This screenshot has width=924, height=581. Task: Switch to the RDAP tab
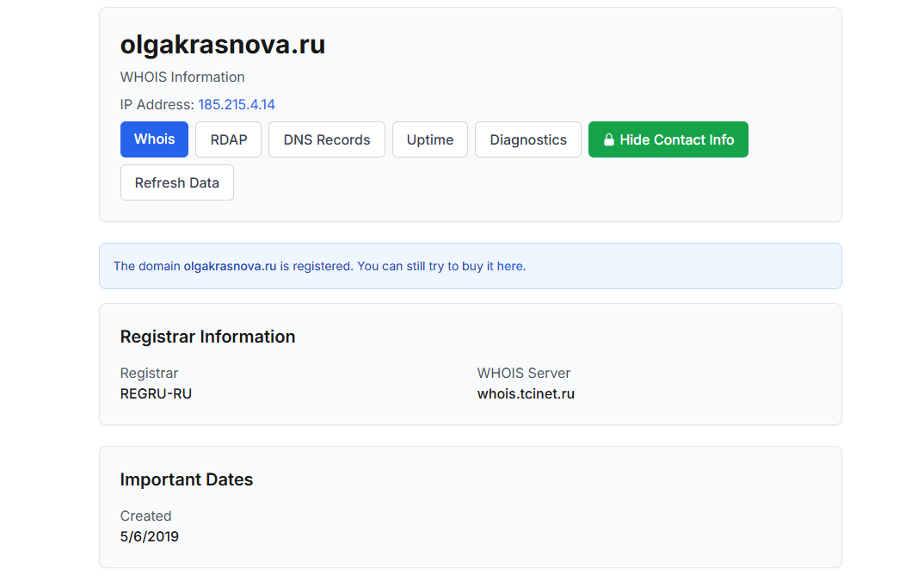pos(228,139)
